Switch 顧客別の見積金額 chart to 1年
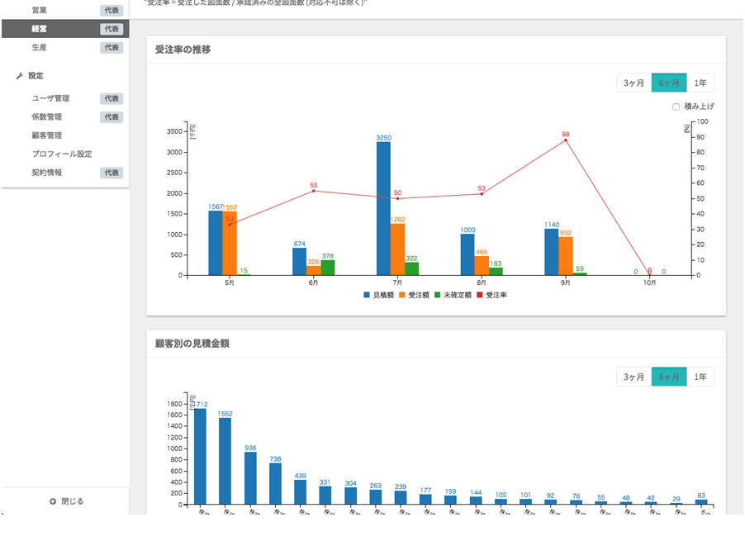The height and width of the screenshot is (560, 745). (x=700, y=377)
